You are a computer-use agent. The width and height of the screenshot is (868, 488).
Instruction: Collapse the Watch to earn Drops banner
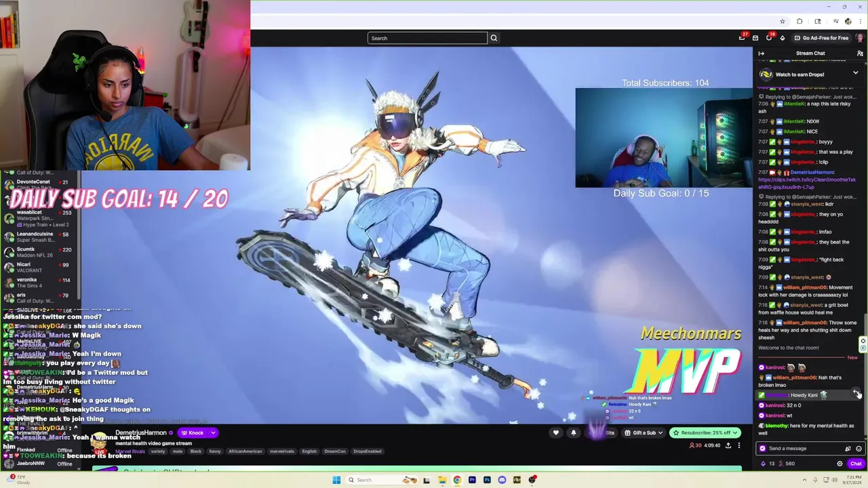(x=855, y=73)
